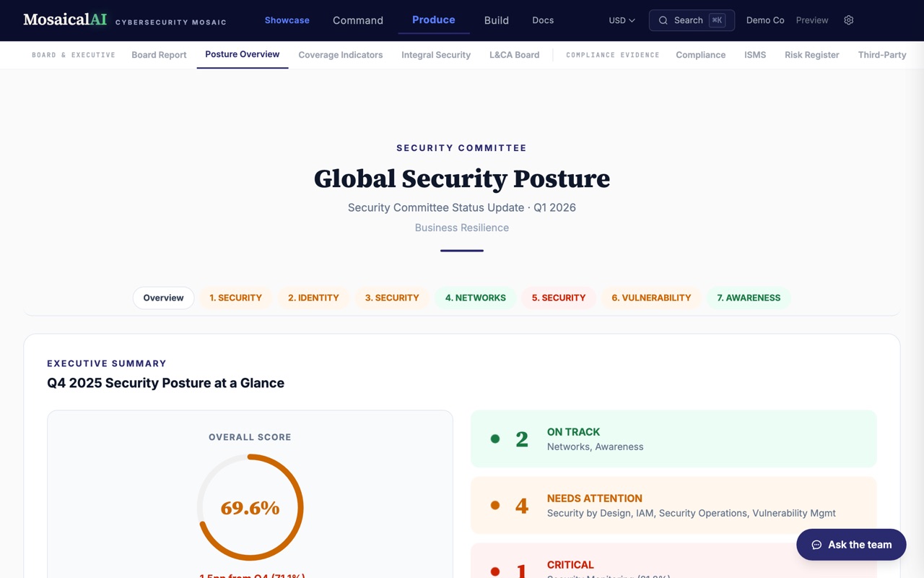Image resolution: width=924 pixels, height=578 pixels.
Task: Select the 3. SECURITY pill
Action: coord(392,298)
